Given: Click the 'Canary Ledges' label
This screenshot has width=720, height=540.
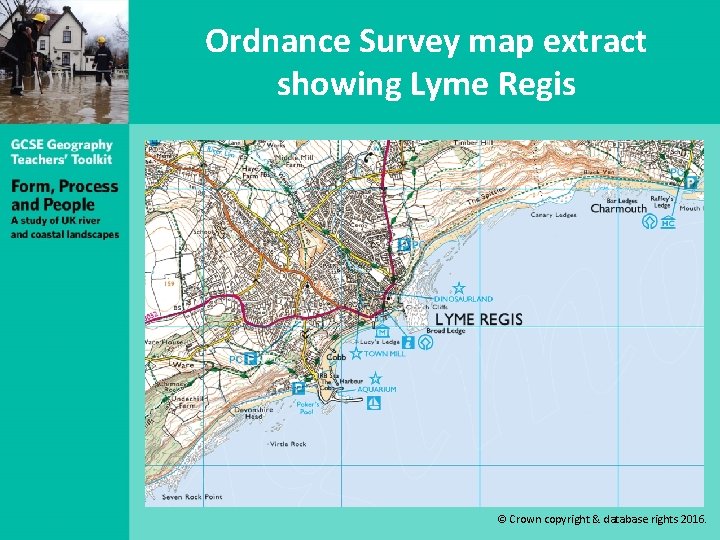Looking at the screenshot, I should pos(553,215).
